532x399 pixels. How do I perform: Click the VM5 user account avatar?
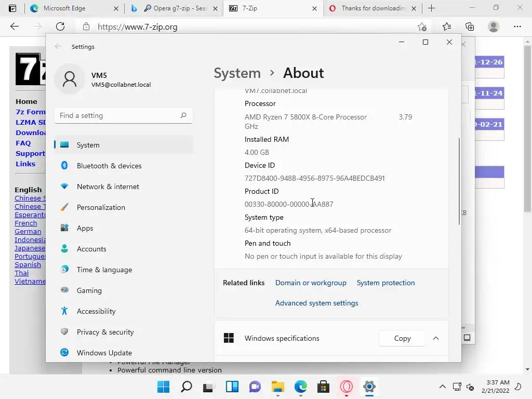point(70,79)
